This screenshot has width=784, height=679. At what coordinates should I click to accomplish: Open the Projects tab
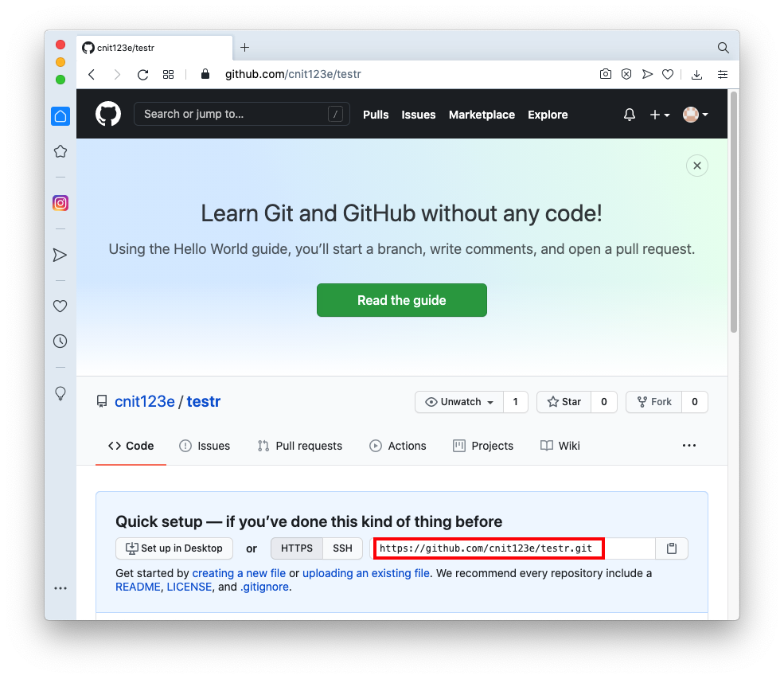point(483,446)
